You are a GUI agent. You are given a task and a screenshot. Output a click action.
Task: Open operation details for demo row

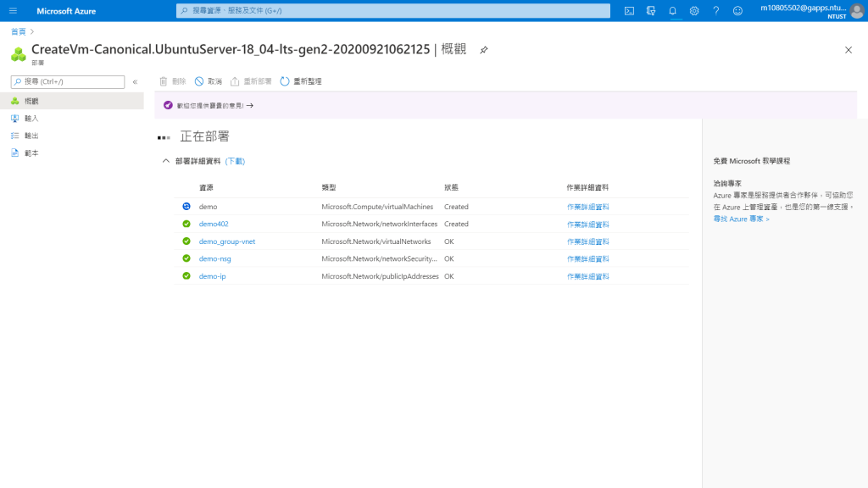(x=588, y=207)
